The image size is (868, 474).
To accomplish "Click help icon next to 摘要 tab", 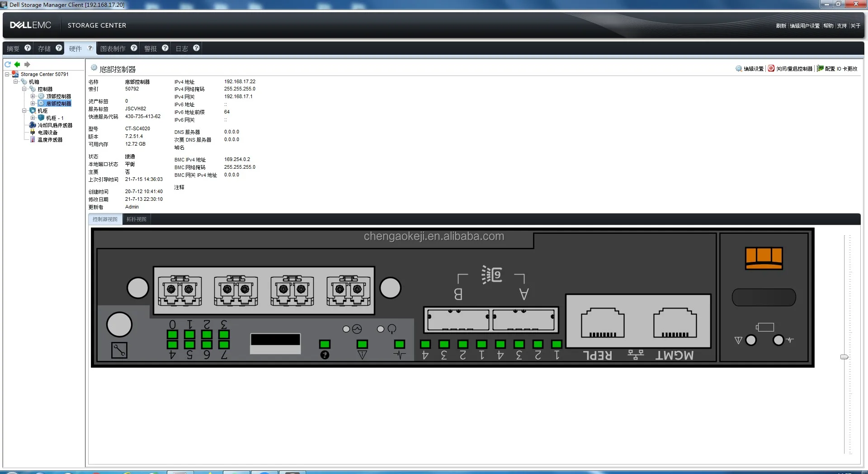I will pos(28,48).
